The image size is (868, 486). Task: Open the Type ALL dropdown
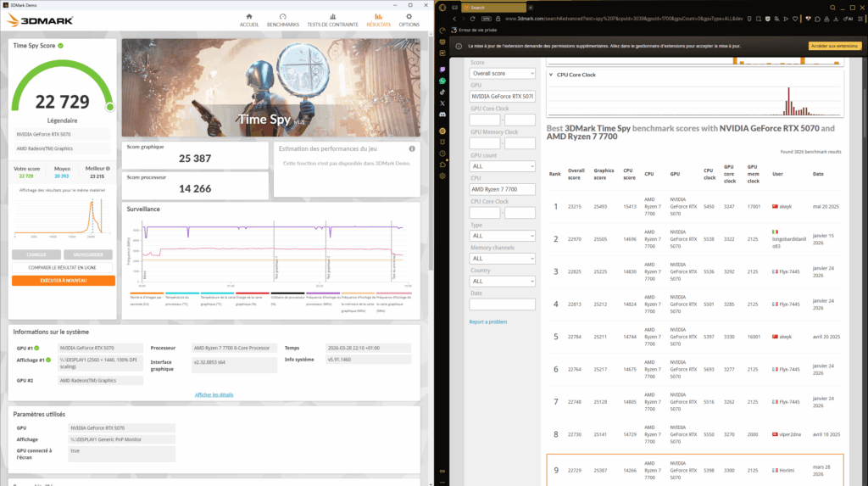502,236
